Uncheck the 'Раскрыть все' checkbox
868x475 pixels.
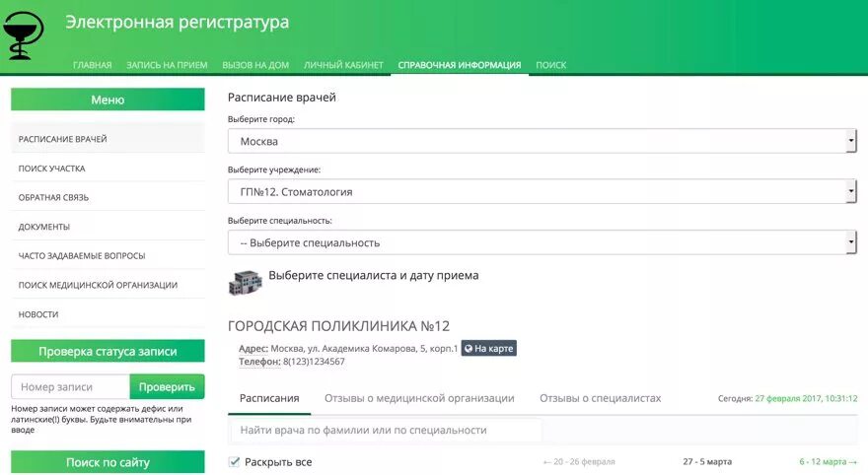[x=234, y=462]
